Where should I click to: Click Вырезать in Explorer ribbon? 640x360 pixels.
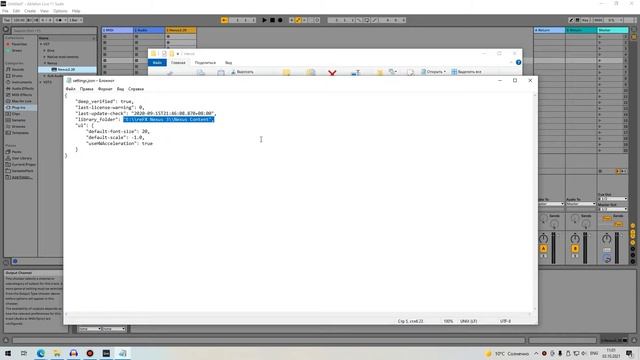pos(242,72)
